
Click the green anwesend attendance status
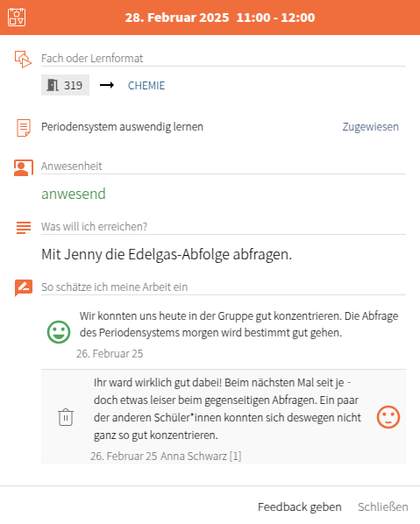[74, 194]
